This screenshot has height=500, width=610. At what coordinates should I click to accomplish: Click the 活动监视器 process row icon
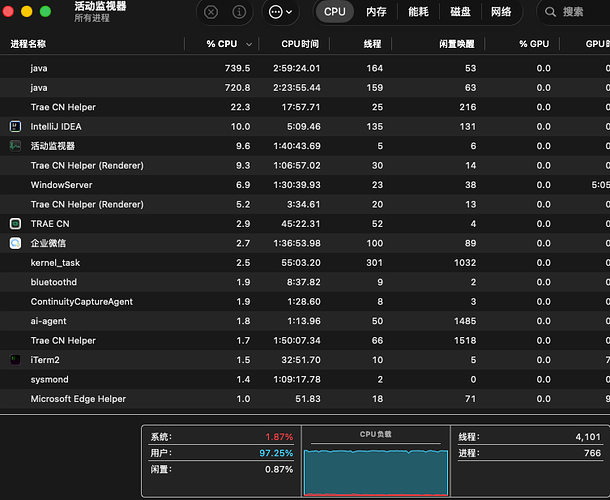pyautogui.click(x=15, y=146)
